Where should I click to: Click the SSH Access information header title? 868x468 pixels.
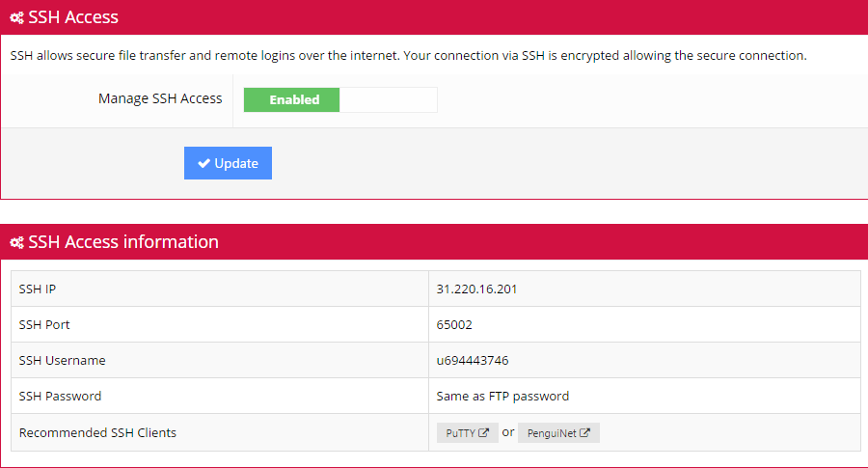click(x=123, y=242)
